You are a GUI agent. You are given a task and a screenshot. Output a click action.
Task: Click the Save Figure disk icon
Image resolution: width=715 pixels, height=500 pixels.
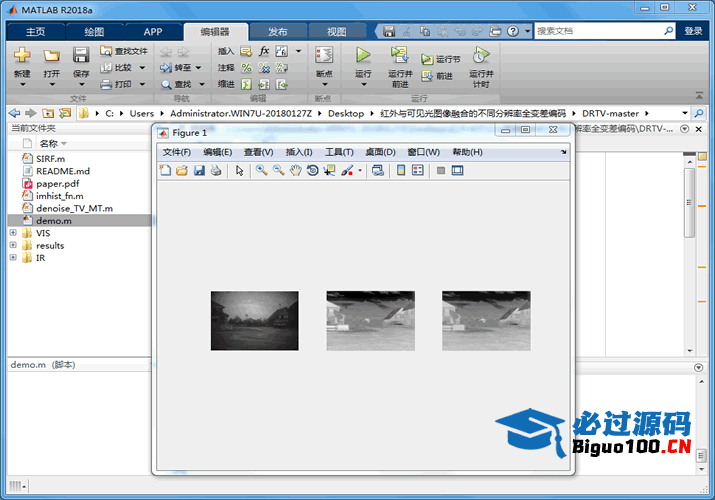point(199,171)
